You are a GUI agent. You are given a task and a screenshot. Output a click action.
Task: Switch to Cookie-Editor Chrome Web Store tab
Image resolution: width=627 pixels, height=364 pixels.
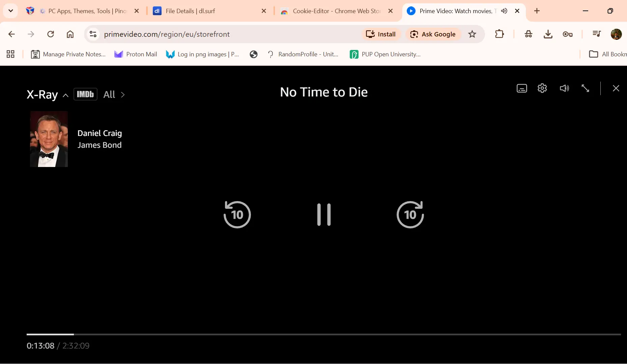click(337, 11)
